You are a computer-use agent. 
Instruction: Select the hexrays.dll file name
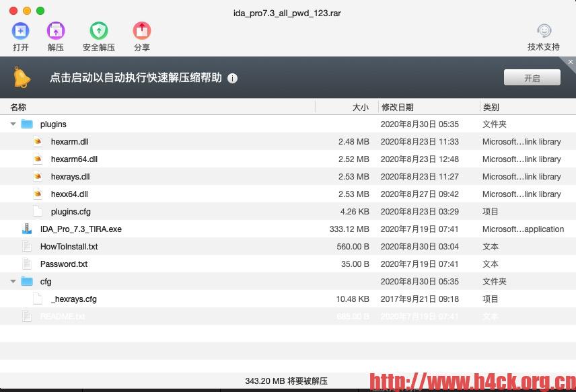70,177
